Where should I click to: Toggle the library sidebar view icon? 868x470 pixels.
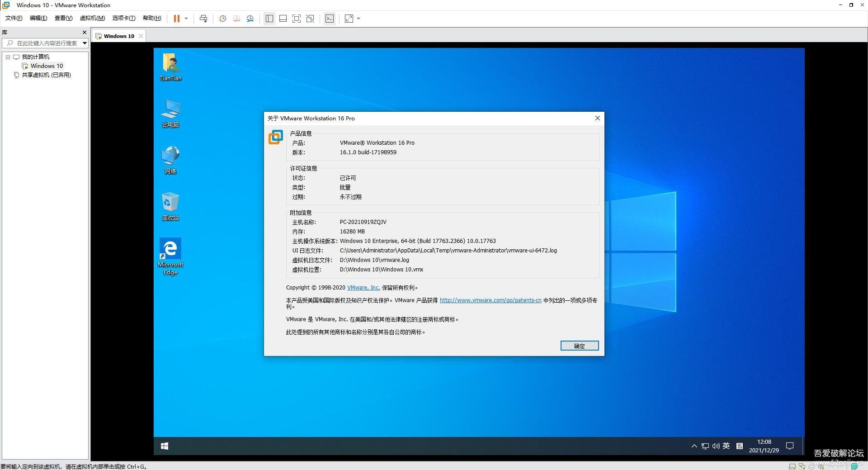269,19
